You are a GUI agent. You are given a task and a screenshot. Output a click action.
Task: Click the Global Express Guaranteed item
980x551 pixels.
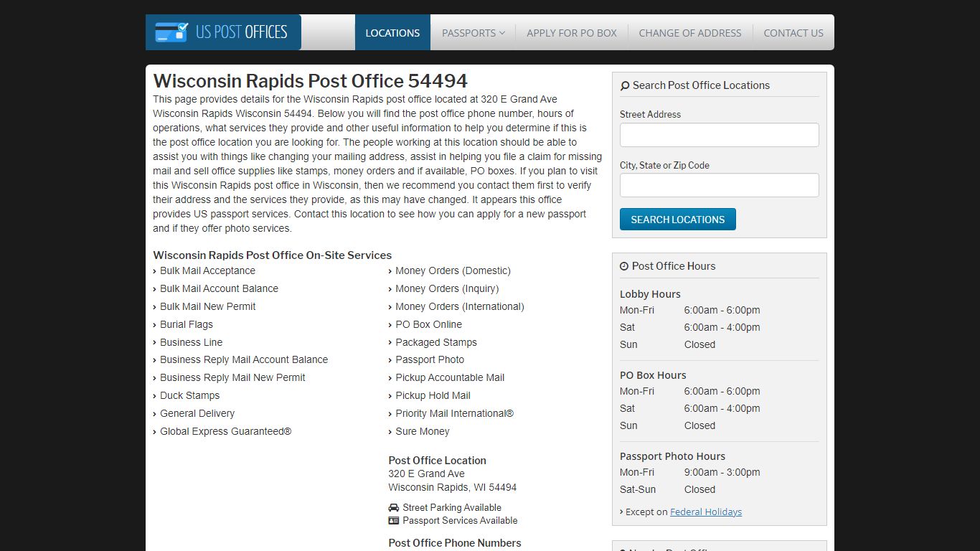tap(226, 432)
